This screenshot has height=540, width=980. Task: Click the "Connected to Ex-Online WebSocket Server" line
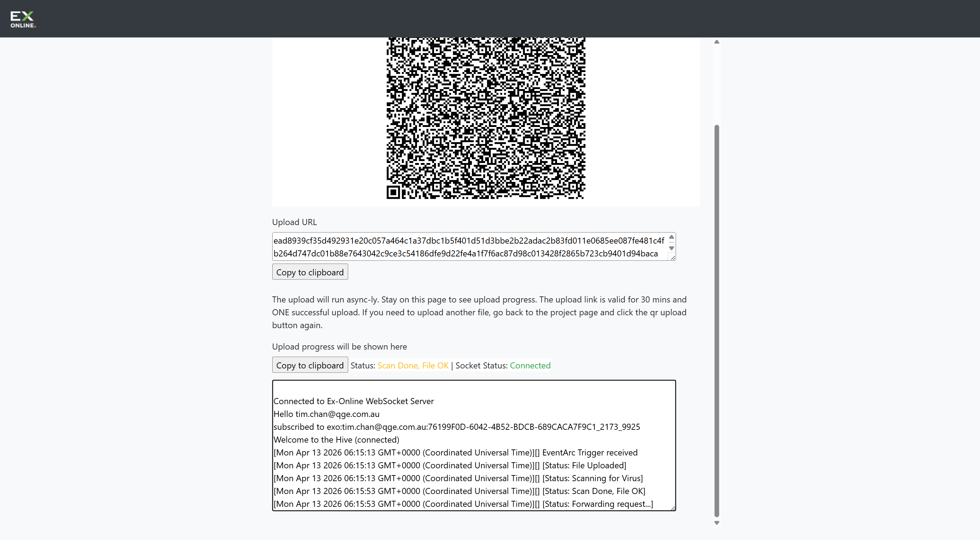click(354, 401)
